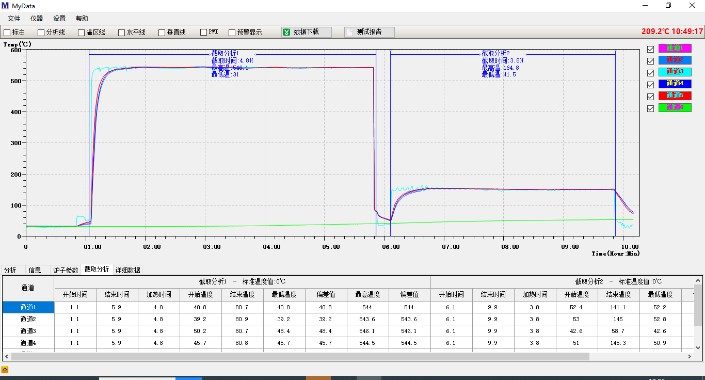The width and height of the screenshot is (705, 380).
Task: Click the orange status icon at bottom left
Action: (x=5, y=370)
